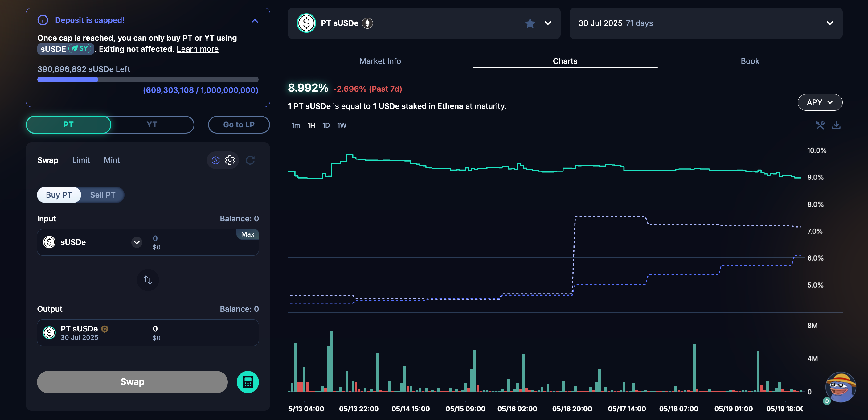This screenshot has height=420, width=868.
Task: Click the sUSDE SY token badge
Action: click(x=65, y=49)
